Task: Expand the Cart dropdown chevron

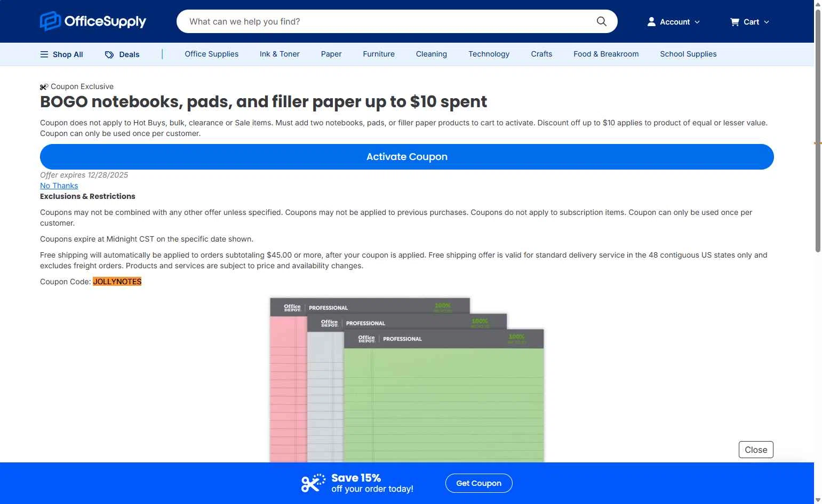Action: coord(767,22)
